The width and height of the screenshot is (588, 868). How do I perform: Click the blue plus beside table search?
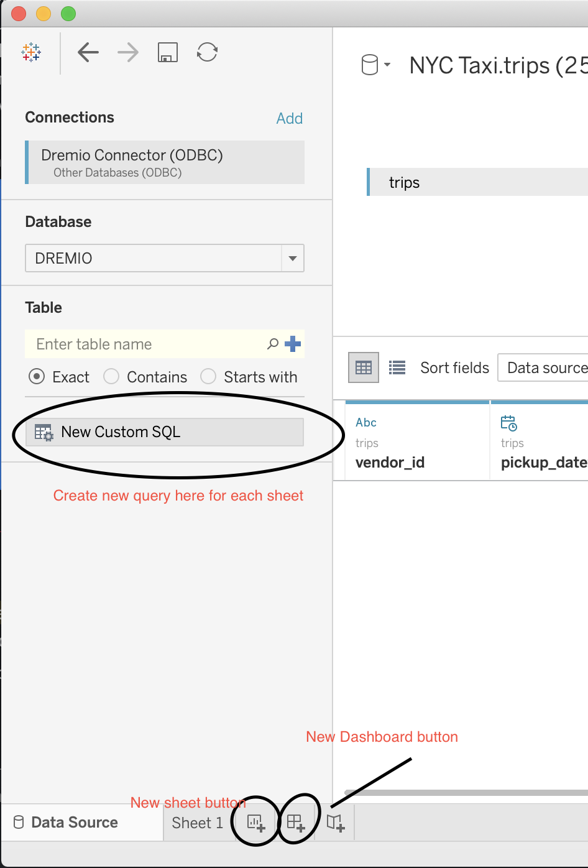coord(293,343)
